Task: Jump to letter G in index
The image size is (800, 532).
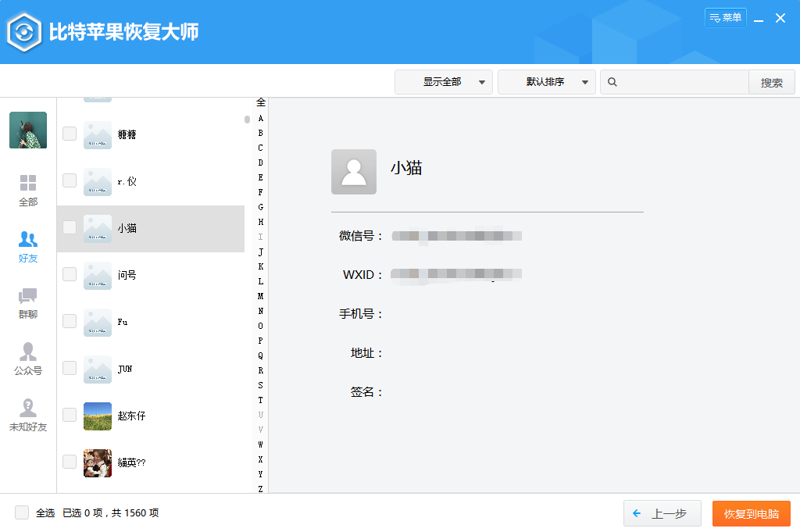Action: [261, 207]
